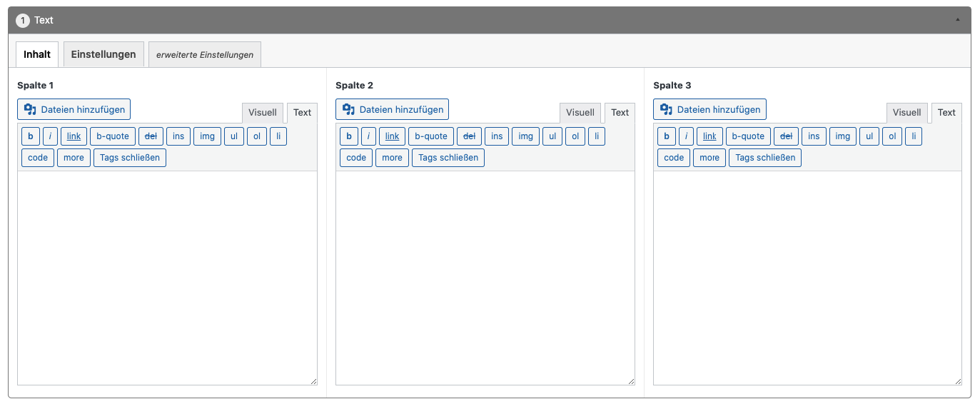980x404 pixels.
Task: Insert code tag in Spalte 2
Action: (x=356, y=158)
